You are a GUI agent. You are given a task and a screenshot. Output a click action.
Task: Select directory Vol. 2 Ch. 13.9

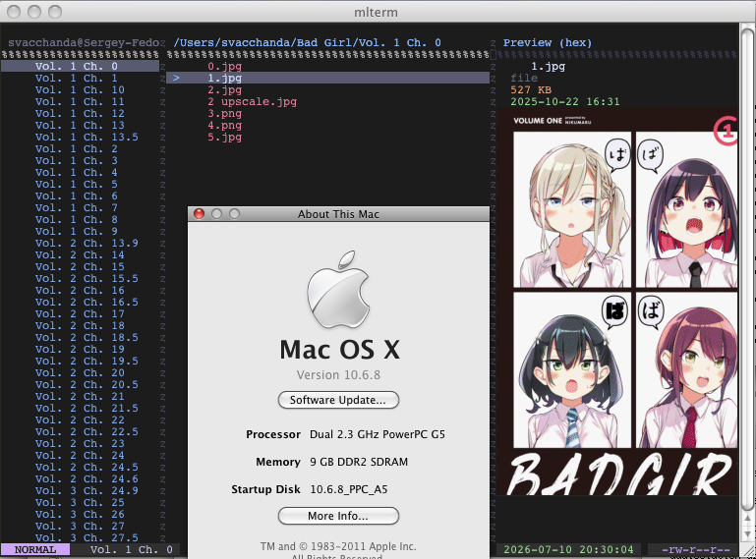coord(87,243)
